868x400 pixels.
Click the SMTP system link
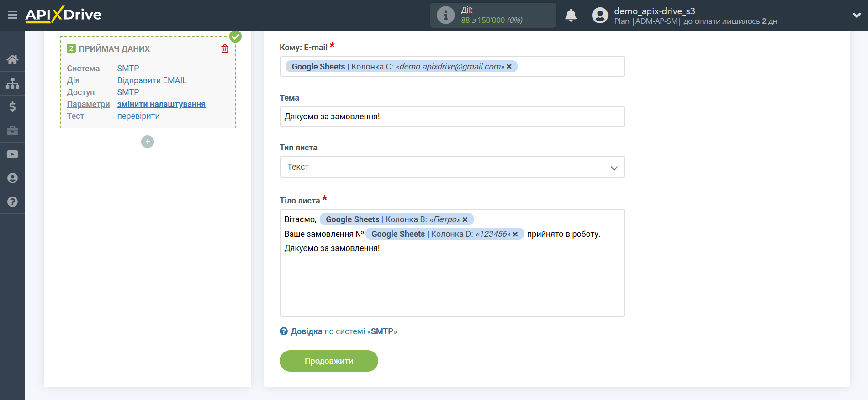128,69
